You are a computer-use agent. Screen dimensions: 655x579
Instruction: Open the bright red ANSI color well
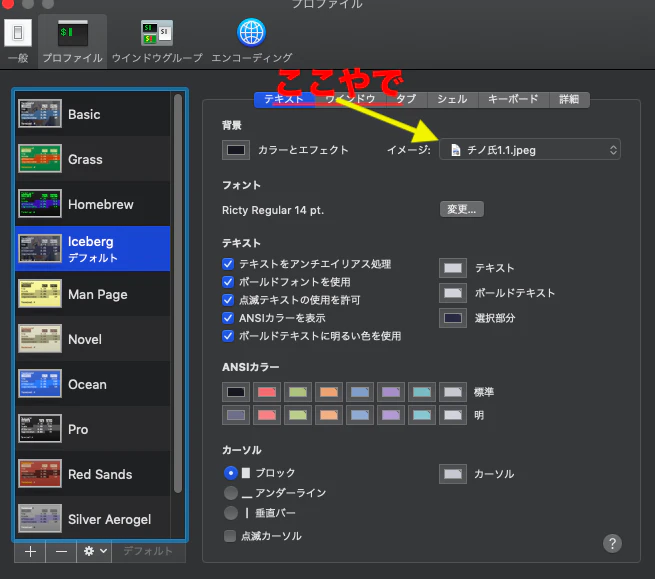pyautogui.click(x=267, y=415)
